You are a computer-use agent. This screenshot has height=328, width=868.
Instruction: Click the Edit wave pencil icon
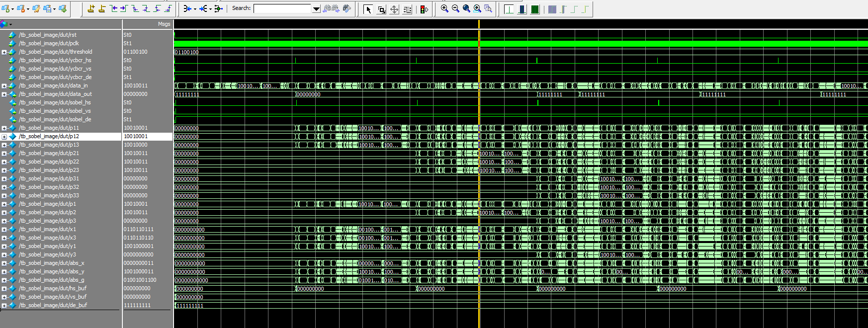pos(36,8)
